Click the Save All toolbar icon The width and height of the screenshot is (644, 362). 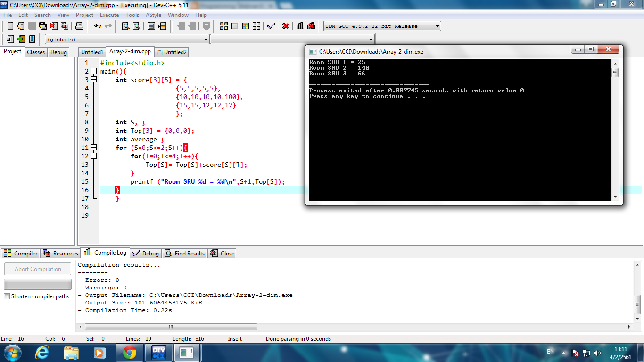(x=42, y=26)
